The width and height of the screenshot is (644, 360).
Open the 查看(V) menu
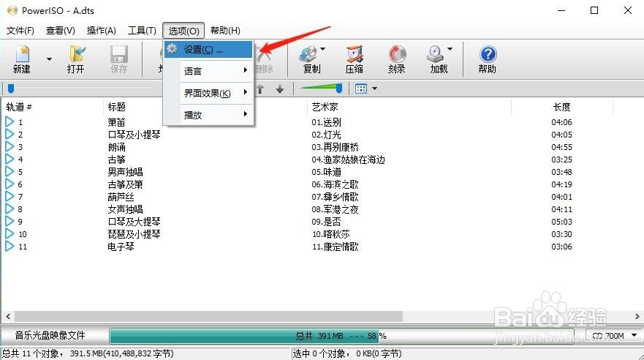(61, 31)
